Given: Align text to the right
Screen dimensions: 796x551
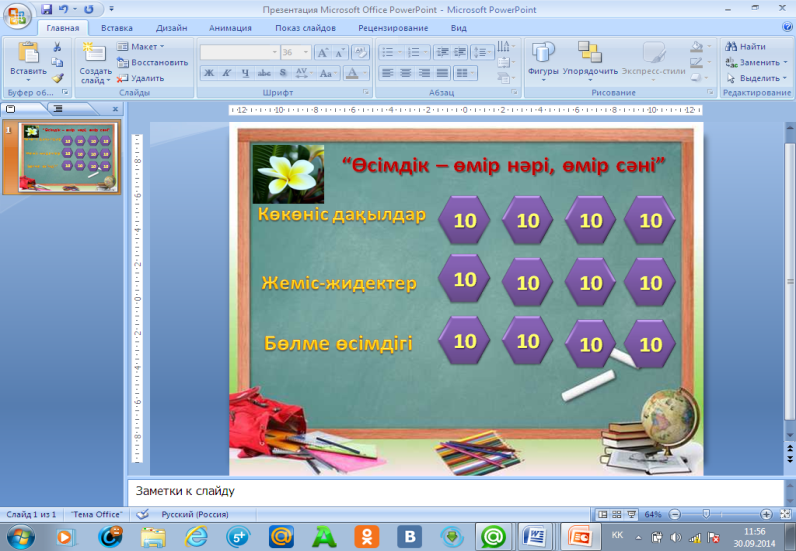Looking at the screenshot, I should (424, 73).
